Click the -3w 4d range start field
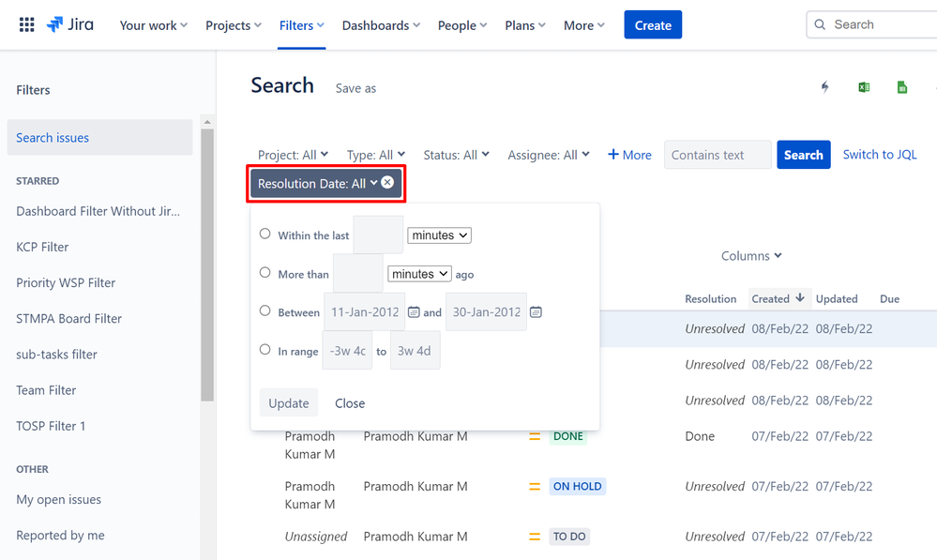 click(x=347, y=350)
